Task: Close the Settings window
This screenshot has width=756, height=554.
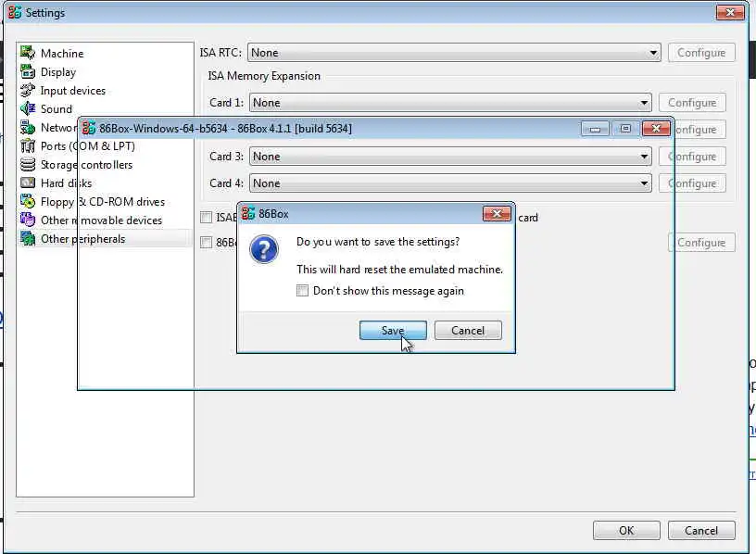Action: [730, 12]
